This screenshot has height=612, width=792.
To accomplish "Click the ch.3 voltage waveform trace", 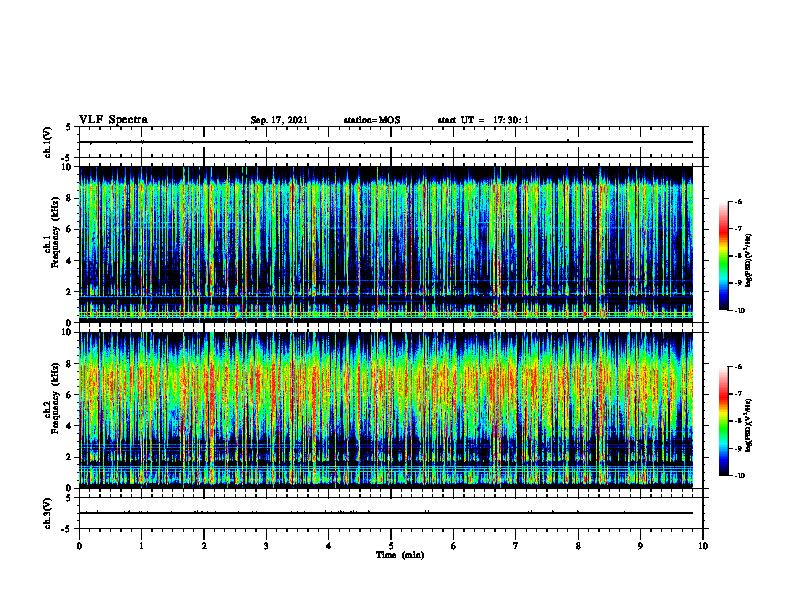I will pyautogui.click(x=386, y=513).
